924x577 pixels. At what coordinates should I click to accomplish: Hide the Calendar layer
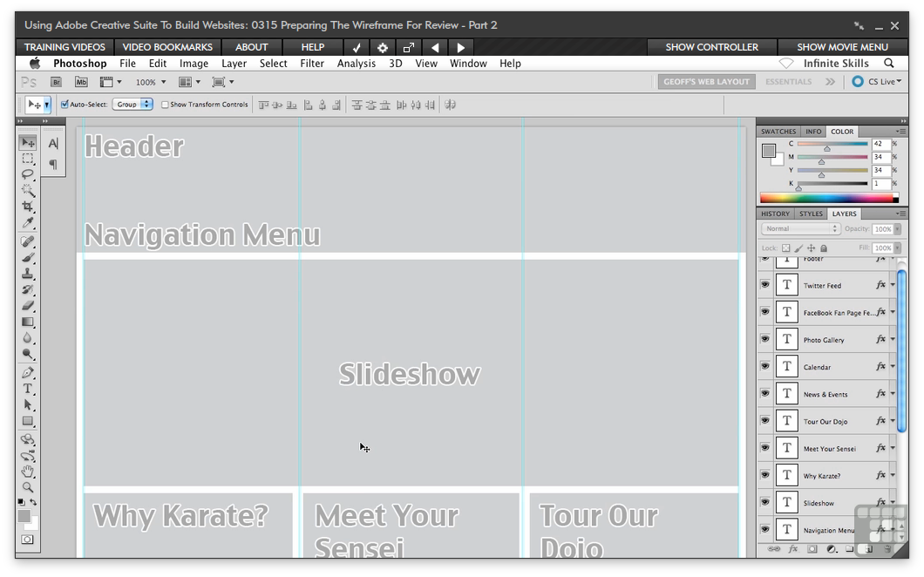coord(764,366)
